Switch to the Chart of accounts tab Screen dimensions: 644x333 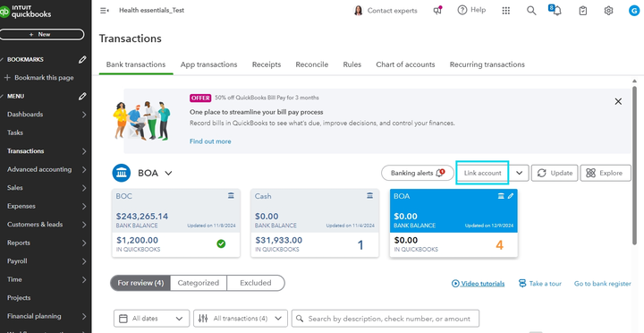coord(405,64)
